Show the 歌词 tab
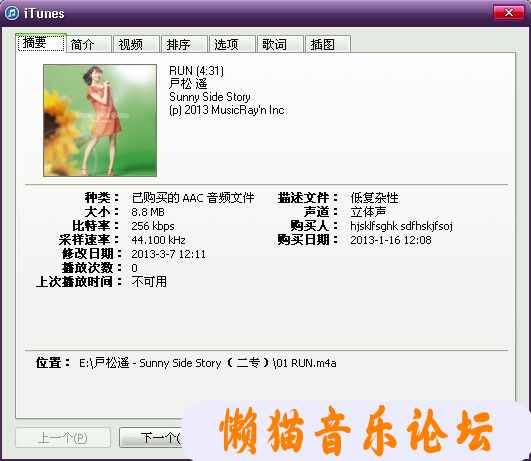This screenshot has height=461, width=531. click(x=280, y=44)
